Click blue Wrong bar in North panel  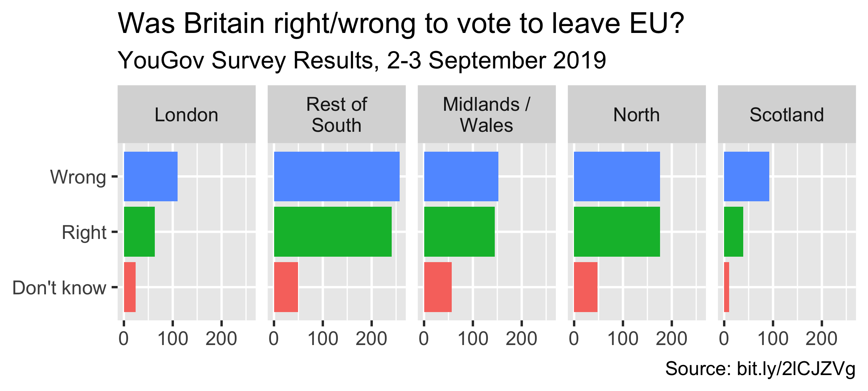617,176
